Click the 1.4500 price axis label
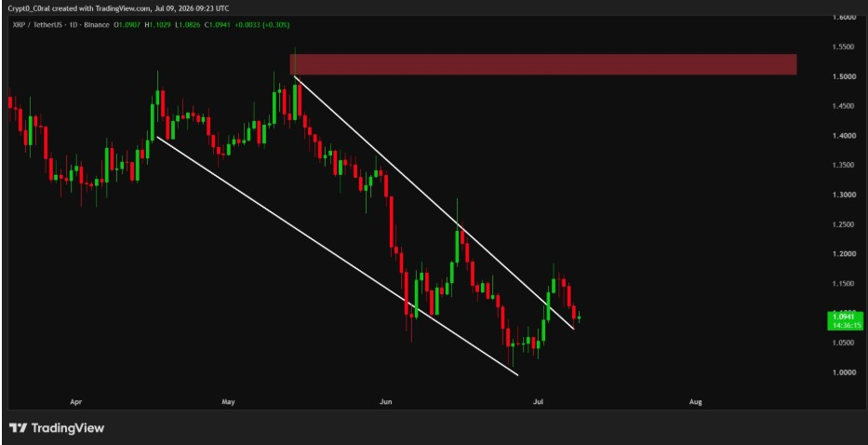The width and height of the screenshot is (868, 445). click(845, 106)
